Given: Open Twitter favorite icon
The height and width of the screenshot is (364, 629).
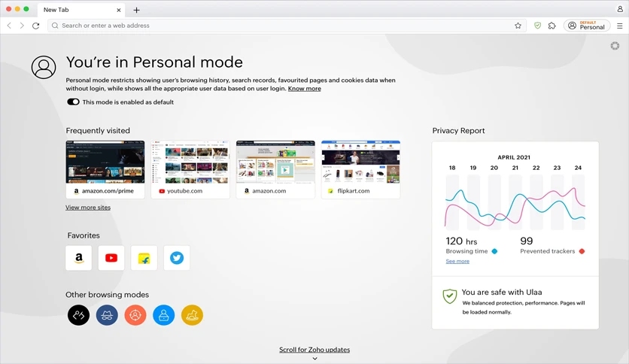Looking at the screenshot, I should [177, 258].
